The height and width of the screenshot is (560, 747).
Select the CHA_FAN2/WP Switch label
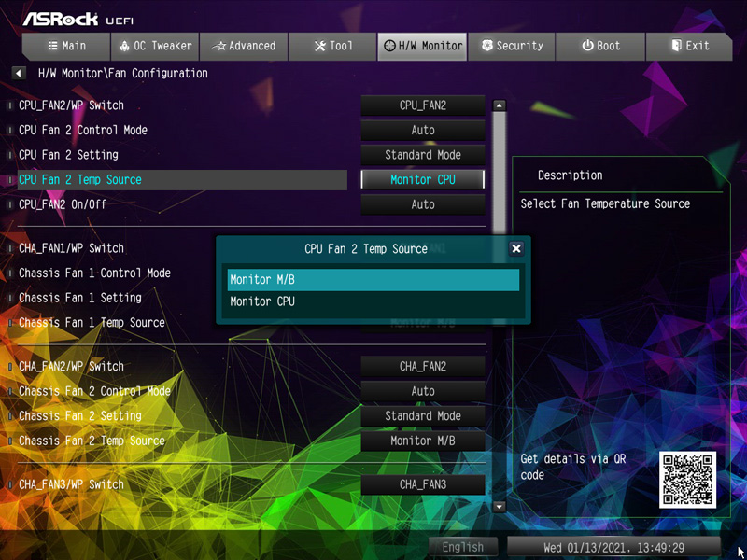[x=71, y=366]
